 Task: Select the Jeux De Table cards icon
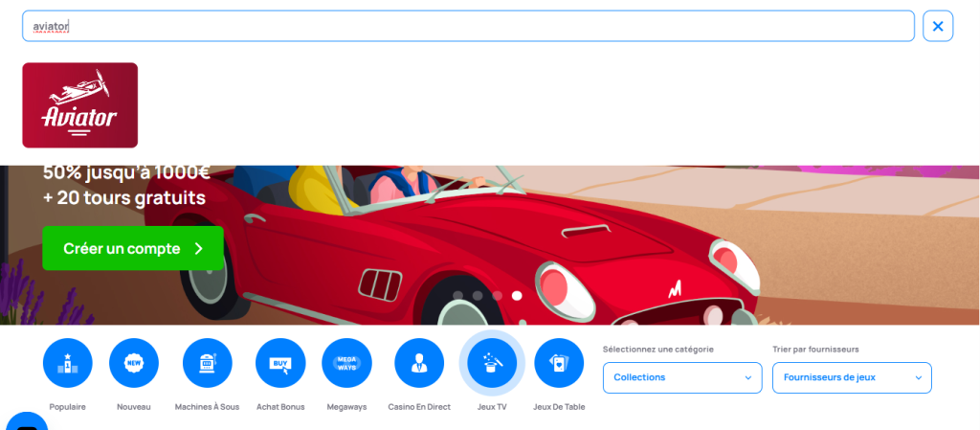coord(559,363)
